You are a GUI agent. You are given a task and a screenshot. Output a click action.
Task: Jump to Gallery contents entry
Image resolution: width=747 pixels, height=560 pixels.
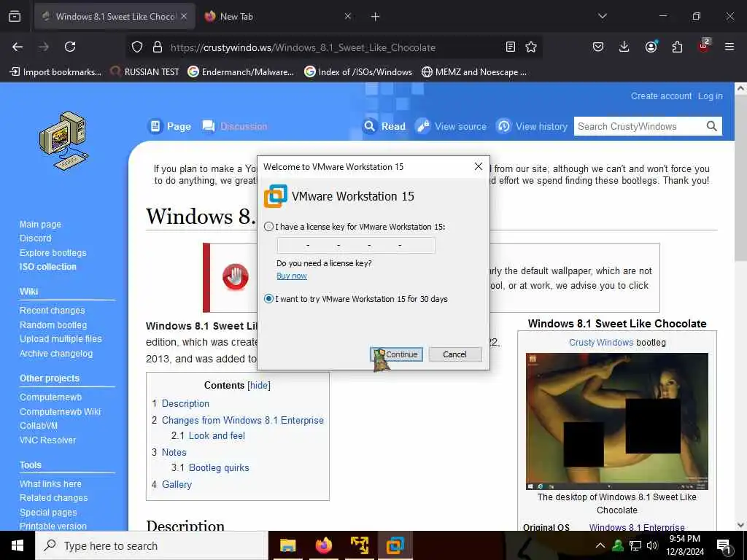(177, 484)
